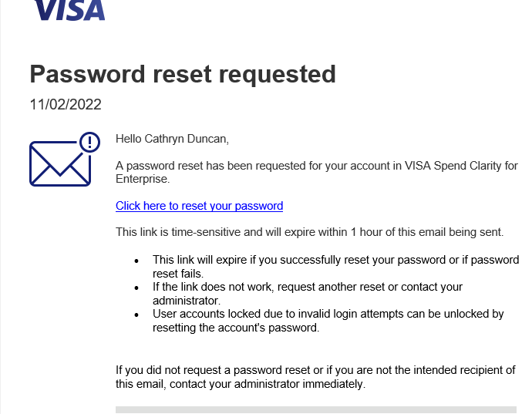This screenshot has height=414, width=532.
Task: Click the 'If you did not request' paragraph
Action: 315,377
